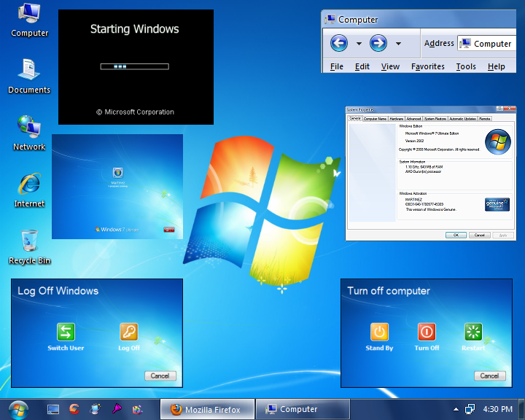This screenshot has width=525, height=420.
Task: Open the Recycle Bin
Action: (29, 240)
